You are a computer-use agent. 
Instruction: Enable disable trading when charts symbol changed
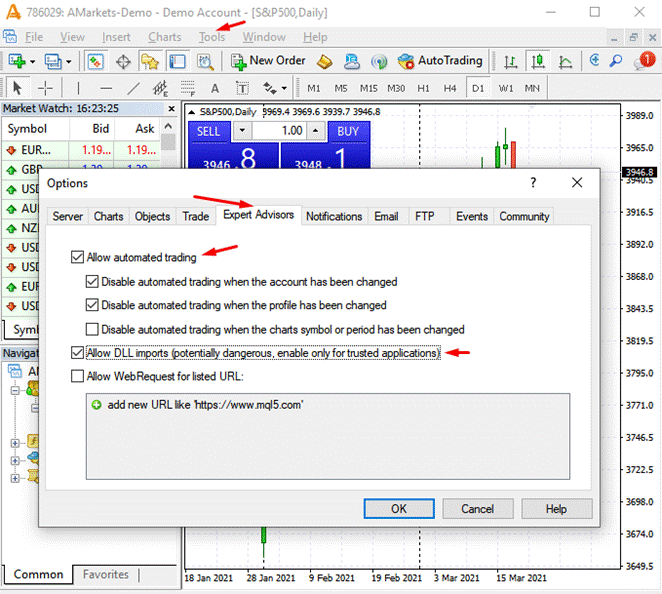(92, 329)
